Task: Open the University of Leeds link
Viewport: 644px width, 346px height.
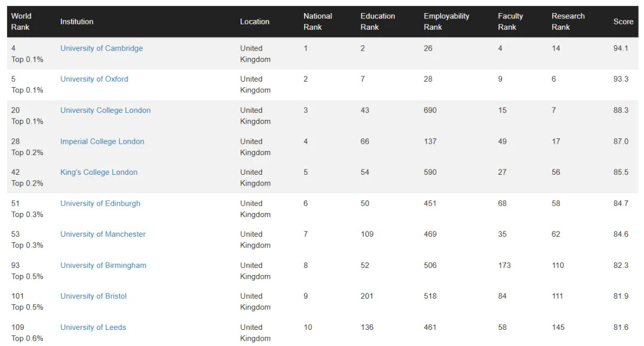Action: pyautogui.click(x=93, y=328)
